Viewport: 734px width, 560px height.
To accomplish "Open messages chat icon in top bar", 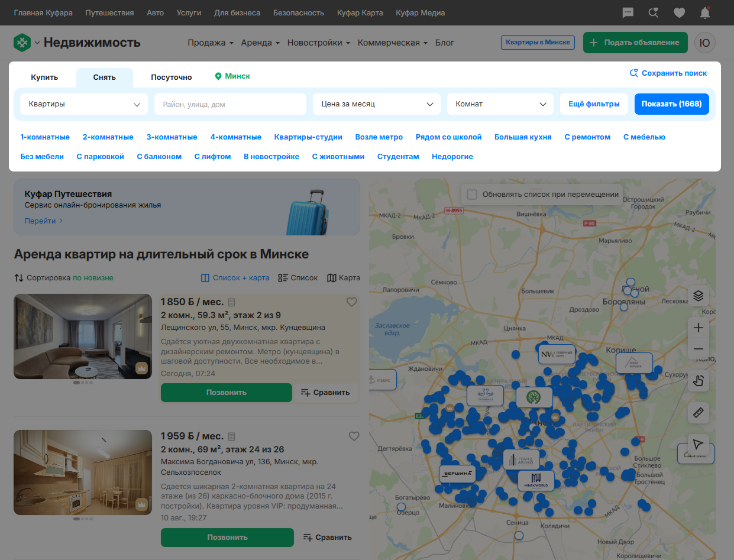I will (628, 12).
